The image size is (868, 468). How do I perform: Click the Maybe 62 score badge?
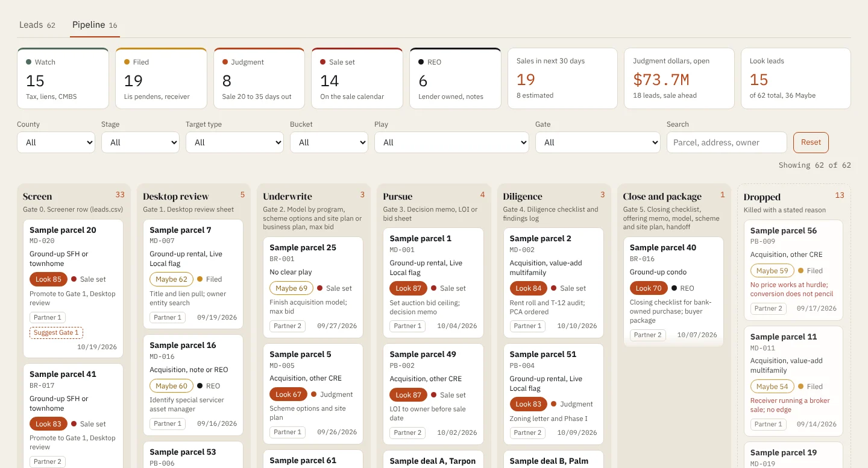coord(171,279)
